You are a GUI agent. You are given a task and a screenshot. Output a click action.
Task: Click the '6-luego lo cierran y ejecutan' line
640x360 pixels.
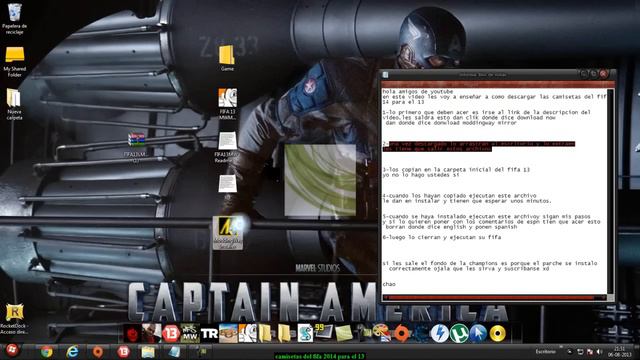(x=442, y=237)
